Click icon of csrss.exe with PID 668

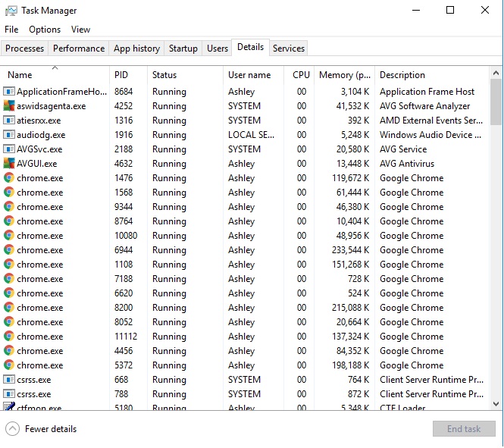point(9,380)
